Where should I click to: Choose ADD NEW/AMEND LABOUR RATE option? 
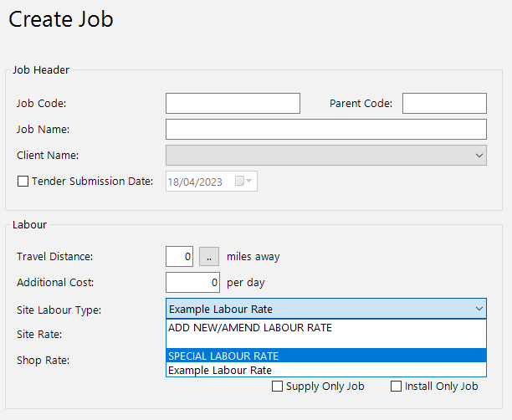pos(326,328)
